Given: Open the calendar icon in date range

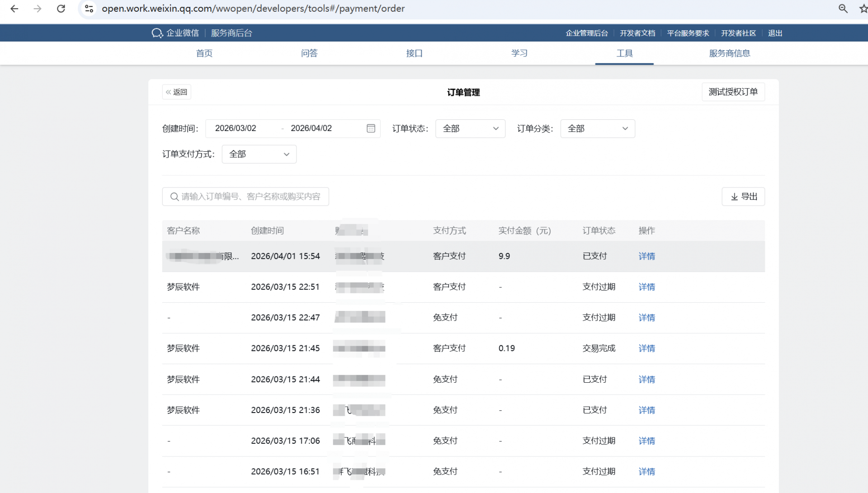Looking at the screenshot, I should (x=371, y=128).
